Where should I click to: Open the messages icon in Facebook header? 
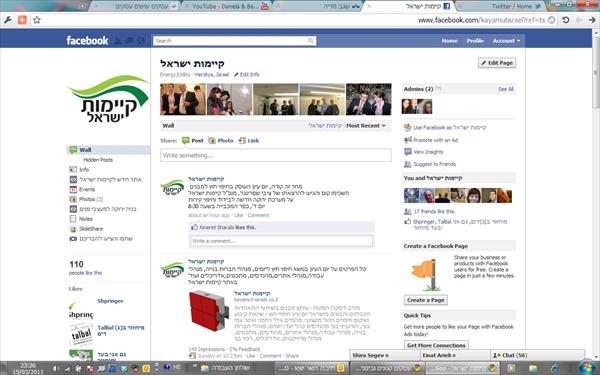(129, 41)
